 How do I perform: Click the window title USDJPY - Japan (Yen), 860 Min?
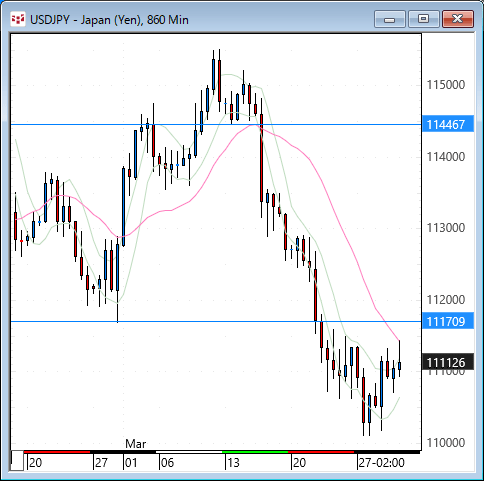tap(109, 20)
